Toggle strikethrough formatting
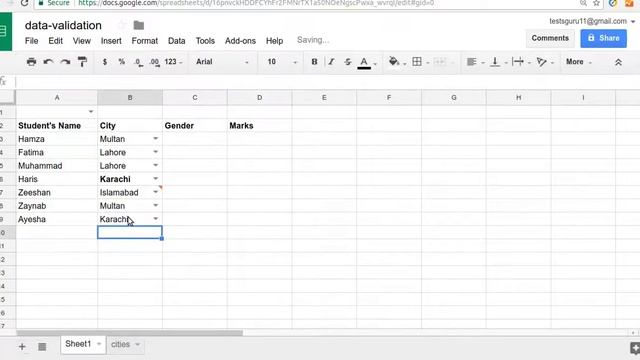This screenshot has height=360, width=640. click(x=347, y=62)
